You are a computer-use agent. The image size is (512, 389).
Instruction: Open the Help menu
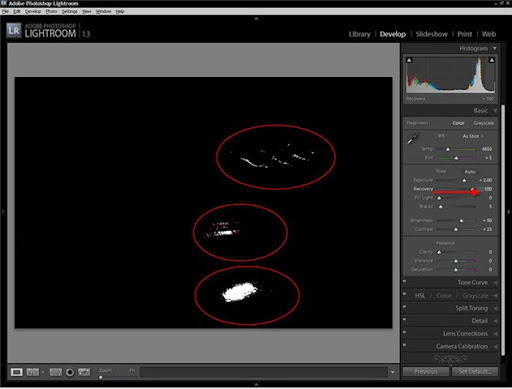(x=120, y=11)
